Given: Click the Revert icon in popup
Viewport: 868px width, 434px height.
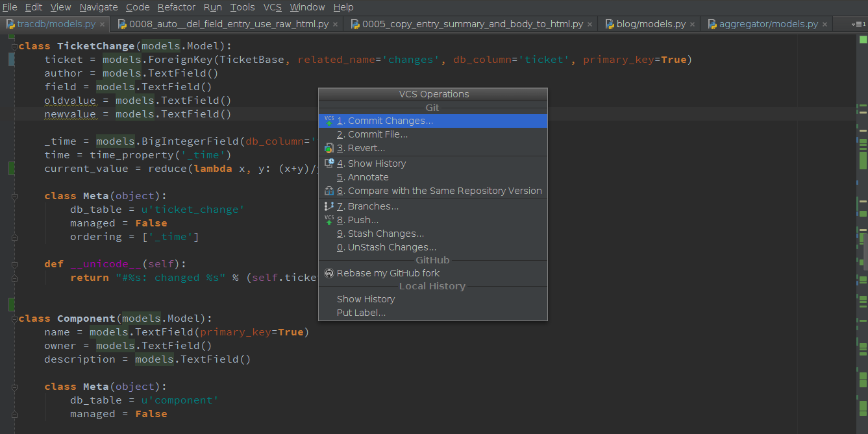Looking at the screenshot, I should click(329, 148).
